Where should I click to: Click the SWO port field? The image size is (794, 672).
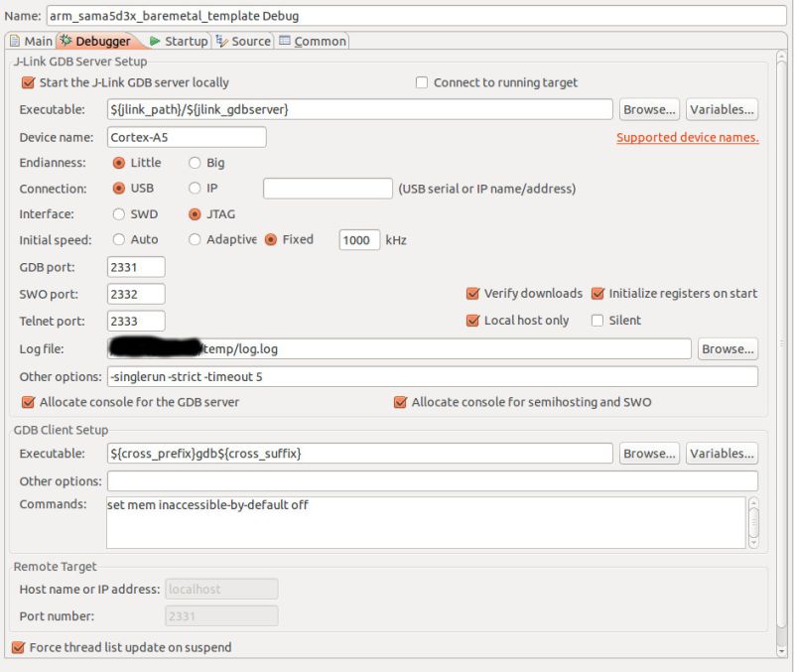pyautogui.click(x=136, y=294)
